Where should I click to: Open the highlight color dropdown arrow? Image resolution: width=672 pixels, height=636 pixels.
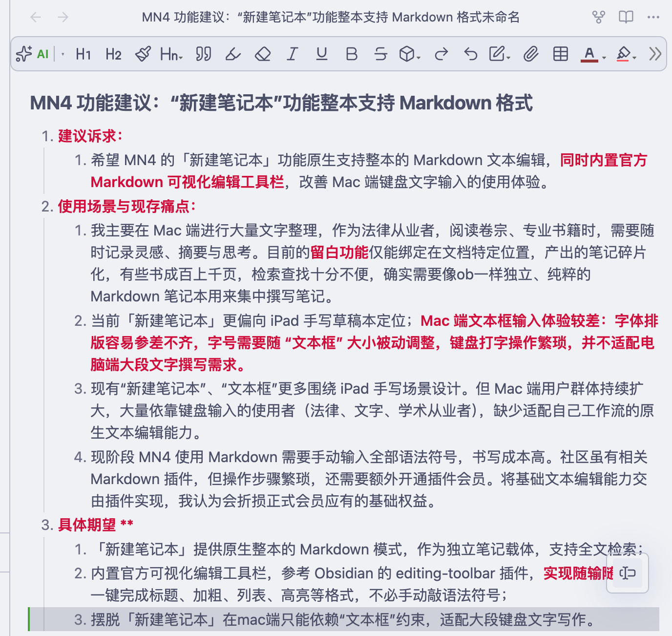(x=634, y=57)
